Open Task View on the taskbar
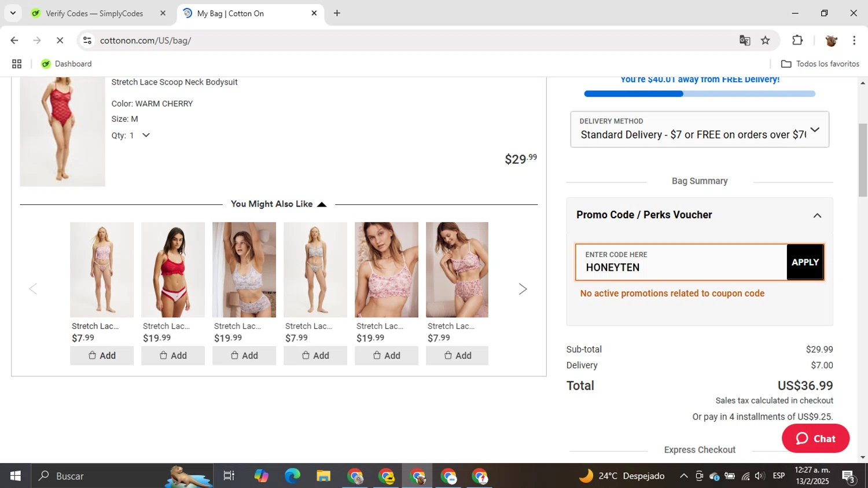The image size is (868, 488). click(229, 476)
